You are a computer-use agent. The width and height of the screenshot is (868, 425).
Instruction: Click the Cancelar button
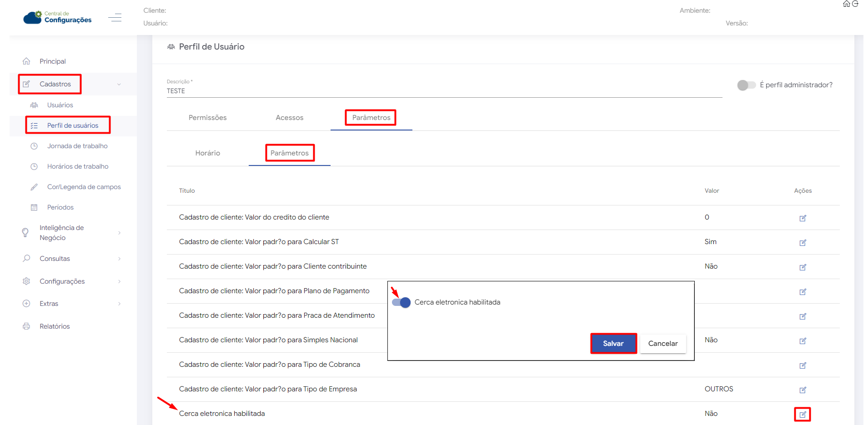point(662,344)
